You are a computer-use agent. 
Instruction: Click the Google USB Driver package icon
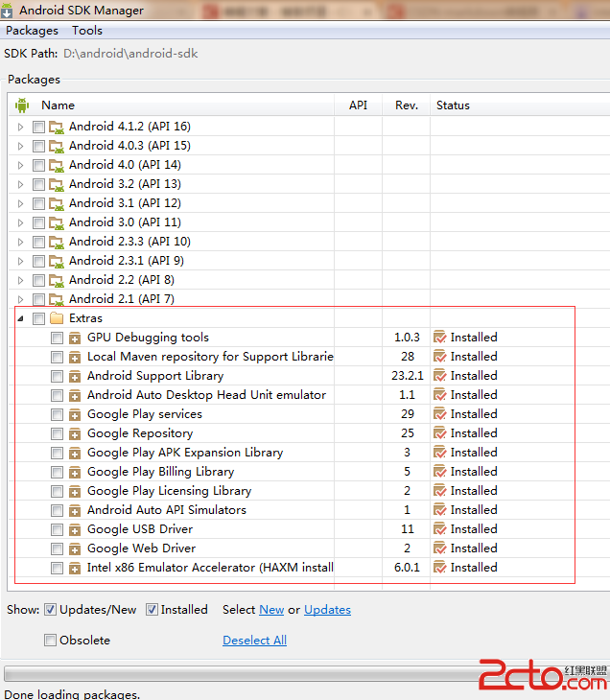[75, 529]
